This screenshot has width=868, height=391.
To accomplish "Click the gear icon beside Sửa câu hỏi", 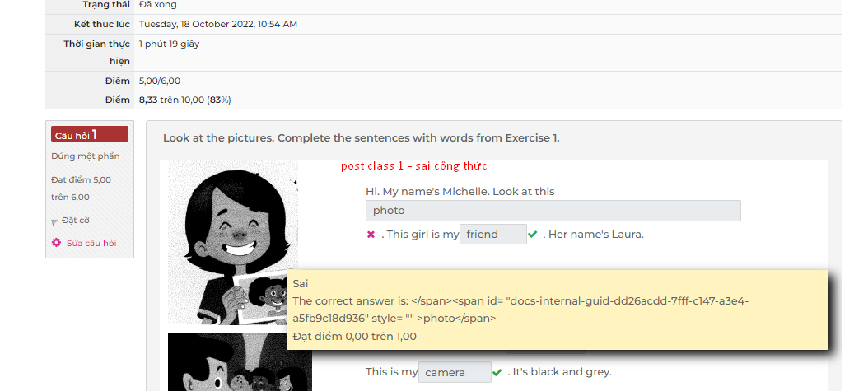I will (56, 243).
